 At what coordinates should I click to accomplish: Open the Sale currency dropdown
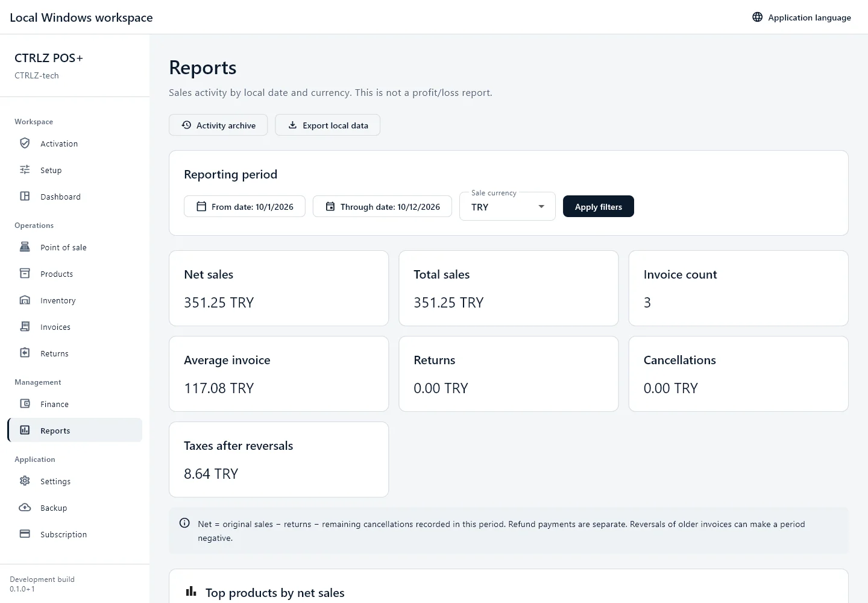508,207
